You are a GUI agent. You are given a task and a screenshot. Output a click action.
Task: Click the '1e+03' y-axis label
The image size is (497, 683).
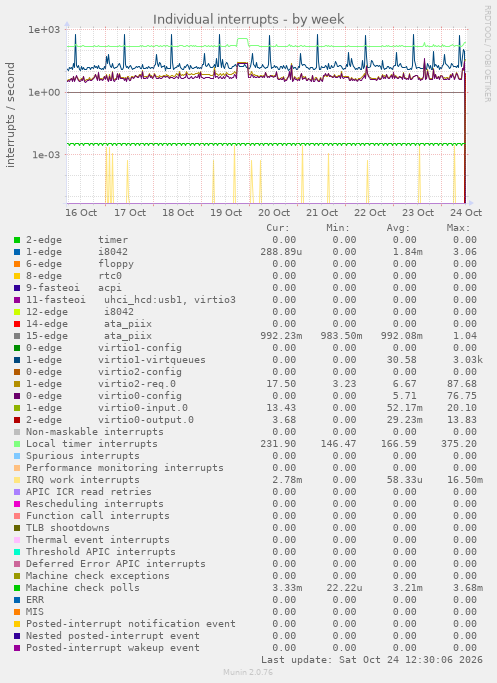(44, 30)
